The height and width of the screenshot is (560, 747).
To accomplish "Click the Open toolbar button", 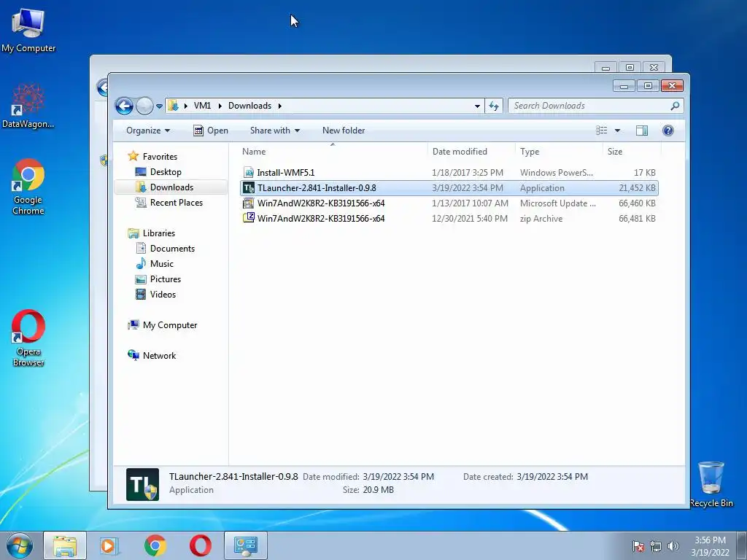I will 211,131.
